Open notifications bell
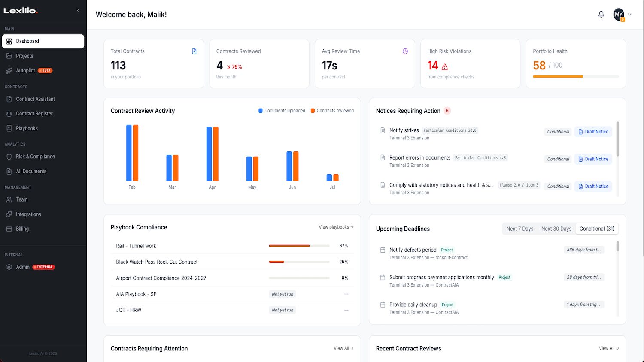Screen dimensions: 644x362 click(601, 15)
